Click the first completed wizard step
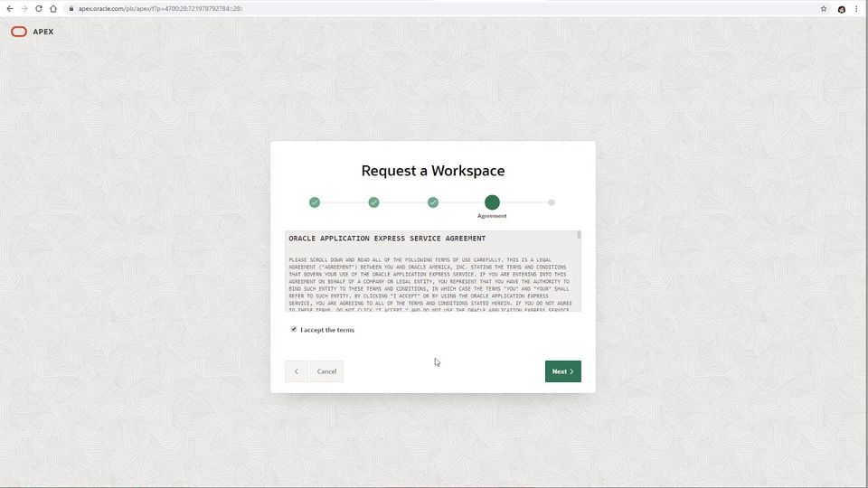 click(315, 202)
